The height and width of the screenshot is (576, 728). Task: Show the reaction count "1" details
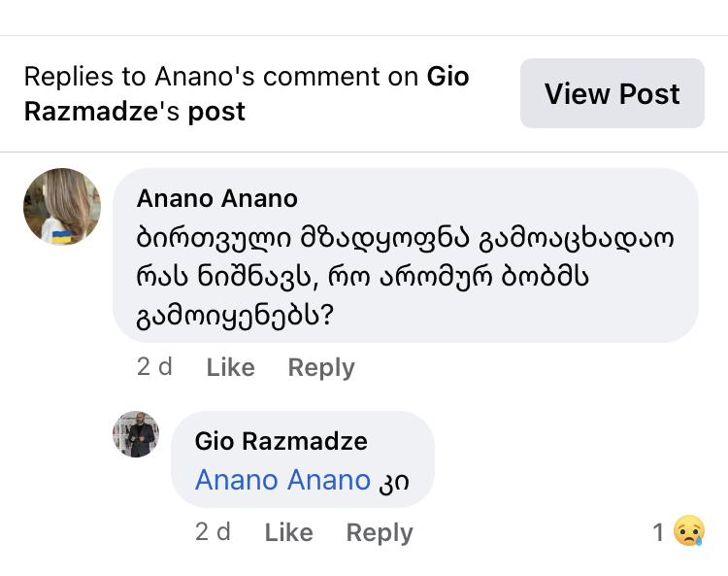coord(658,532)
